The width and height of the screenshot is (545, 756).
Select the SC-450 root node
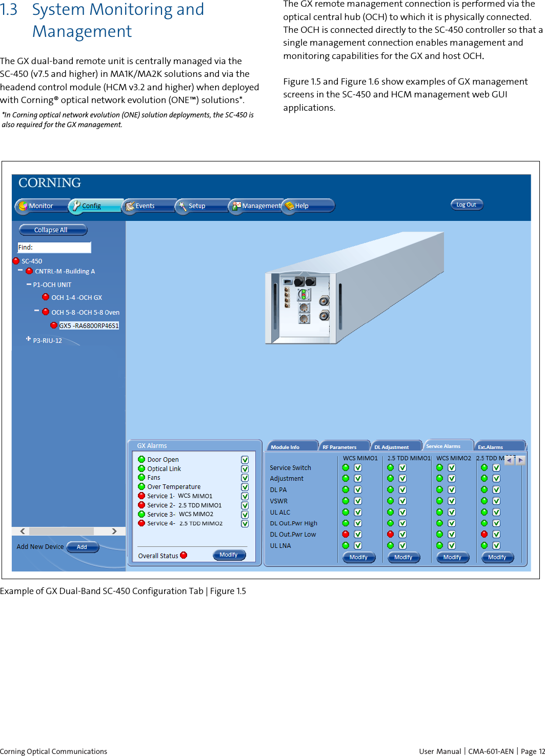click(x=32, y=261)
